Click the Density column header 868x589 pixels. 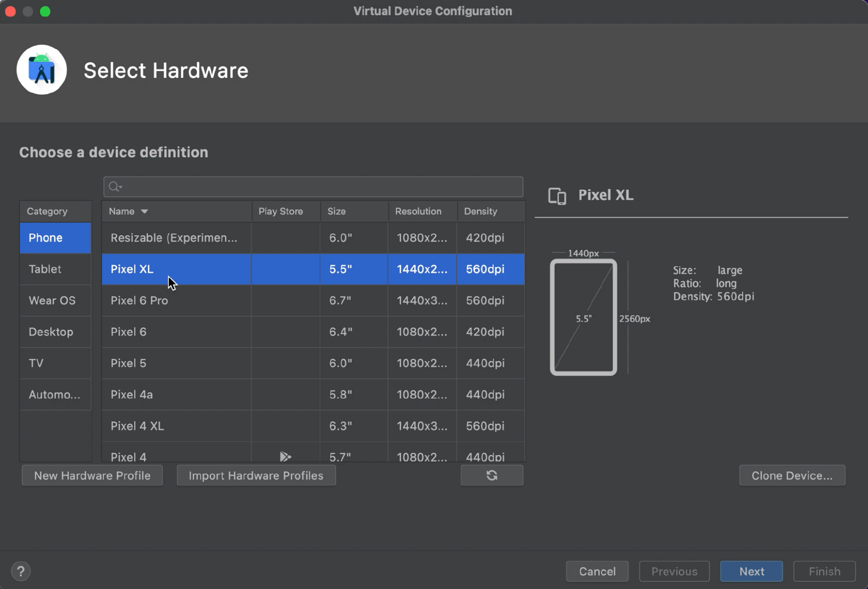491,211
